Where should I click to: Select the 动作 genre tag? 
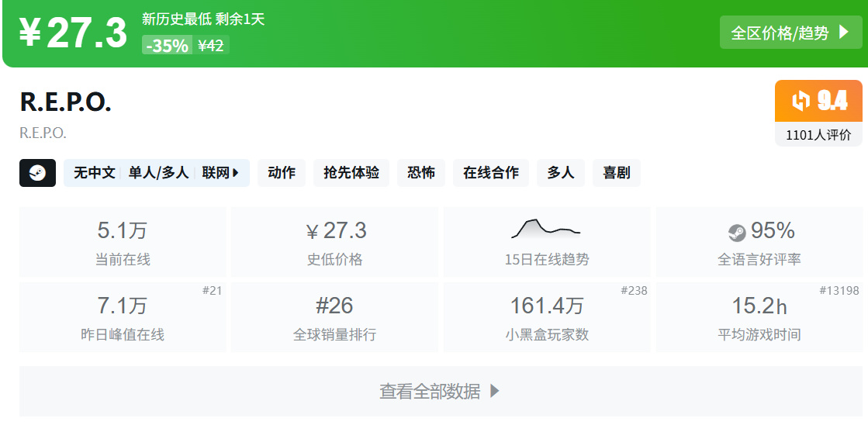pyautogui.click(x=282, y=173)
